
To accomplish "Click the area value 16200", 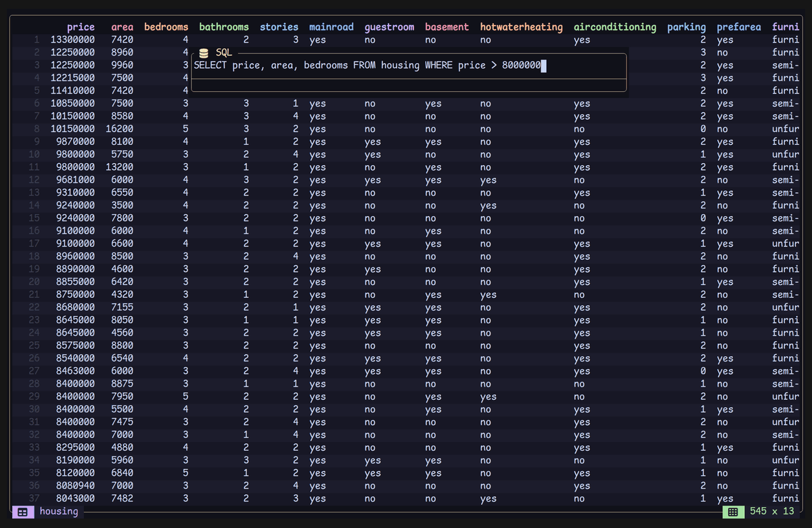I will coord(120,129).
